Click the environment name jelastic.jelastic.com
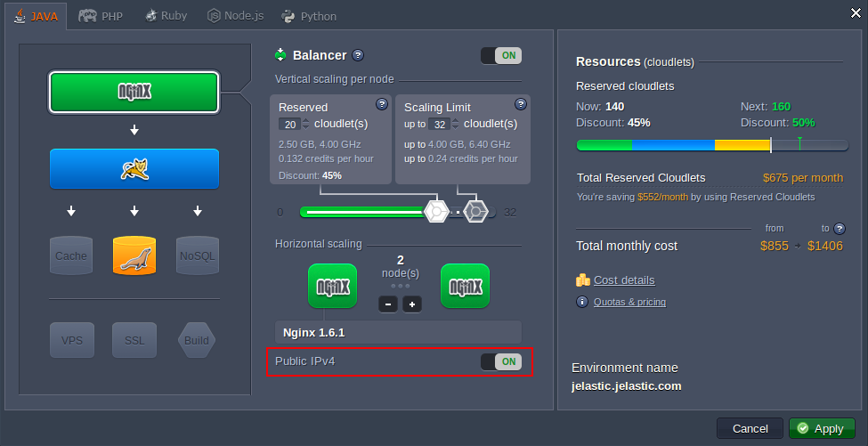This screenshot has width=868, height=446. point(627,386)
